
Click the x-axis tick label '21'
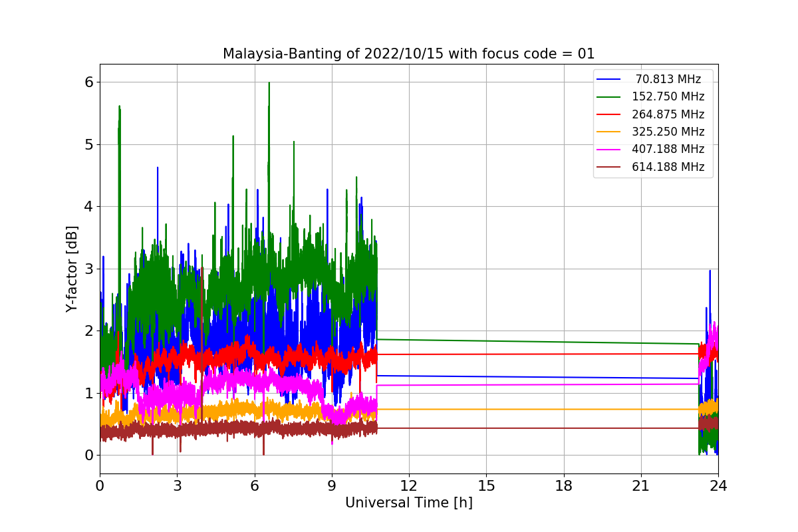point(641,485)
